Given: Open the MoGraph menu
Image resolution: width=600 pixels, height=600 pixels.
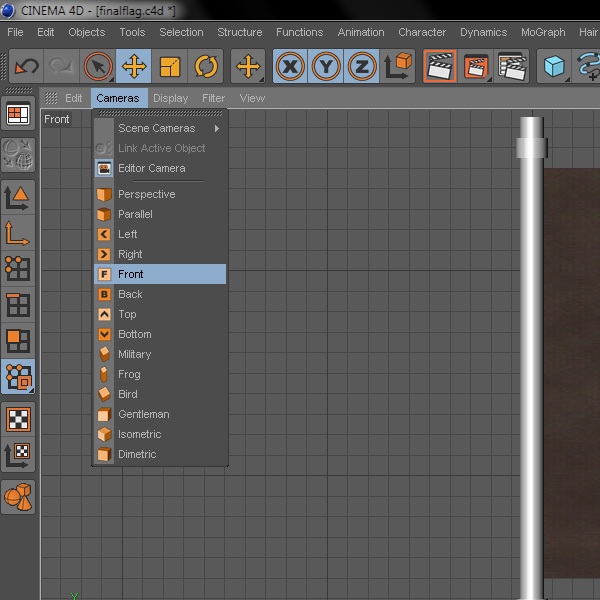Looking at the screenshot, I should [x=543, y=32].
